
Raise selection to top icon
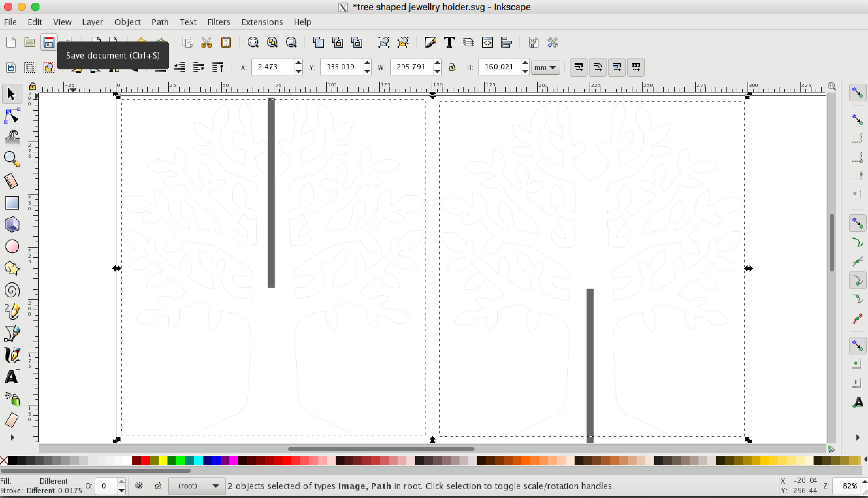tap(218, 67)
